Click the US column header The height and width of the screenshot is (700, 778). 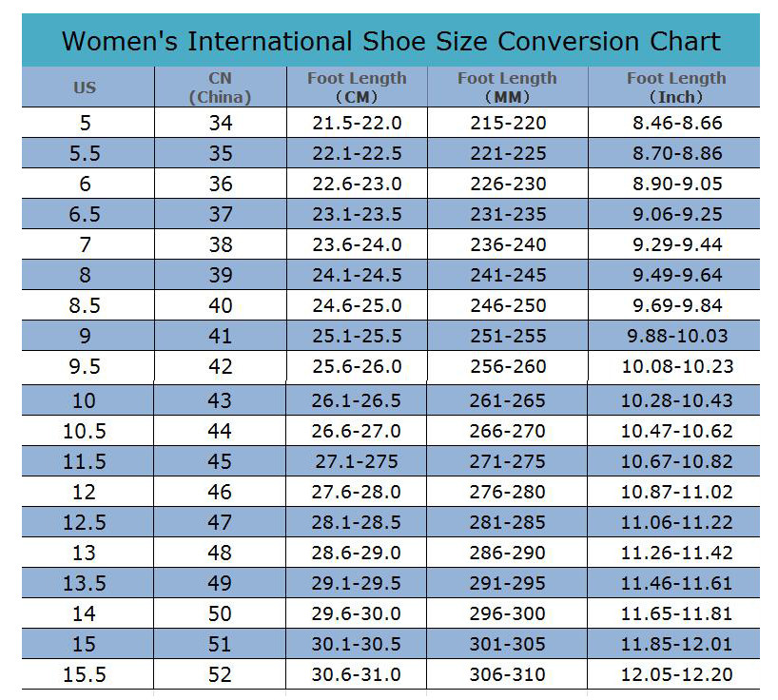(85, 87)
